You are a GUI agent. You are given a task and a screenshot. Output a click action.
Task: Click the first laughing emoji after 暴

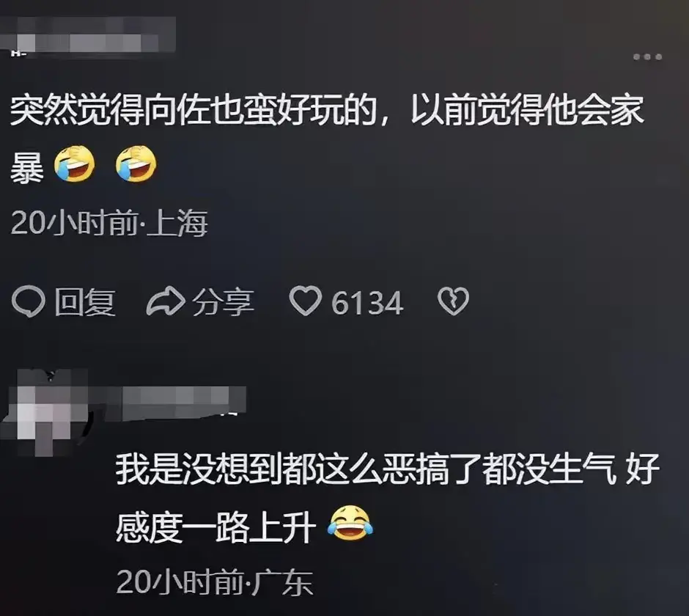click(74, 164)
